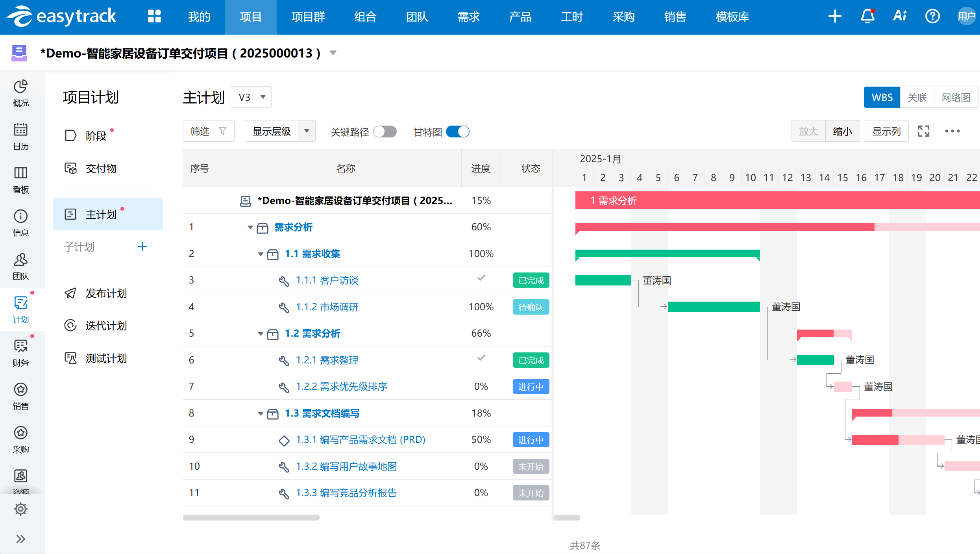Viewport: 980px width, 554px height.
Task: Collapse the 1.1 需求收集 tree node
Action: (x=260, y=254)
